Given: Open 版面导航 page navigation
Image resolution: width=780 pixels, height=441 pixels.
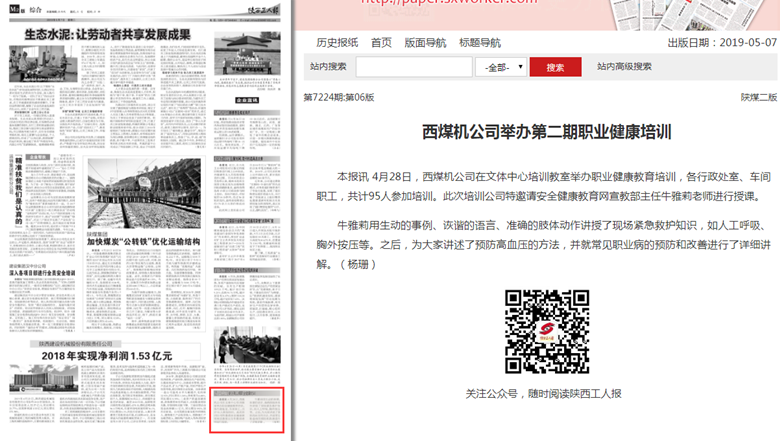Looking at the screenshot, I should [425, 43].
